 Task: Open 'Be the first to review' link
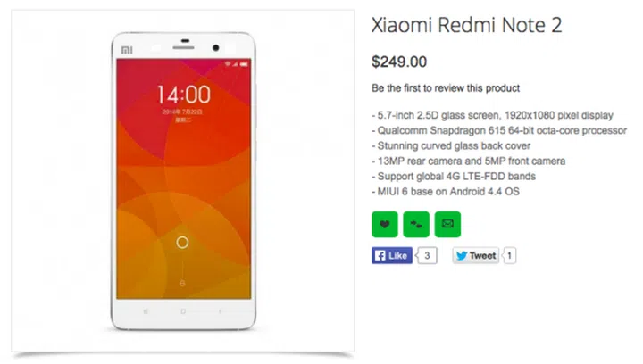(x=446, y=88)
